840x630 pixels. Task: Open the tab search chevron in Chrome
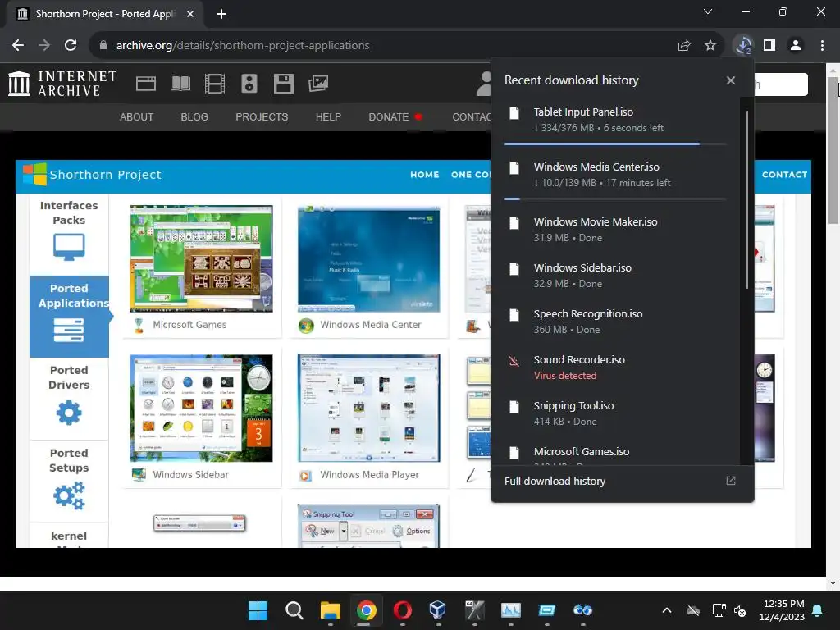tap(708, 11)
